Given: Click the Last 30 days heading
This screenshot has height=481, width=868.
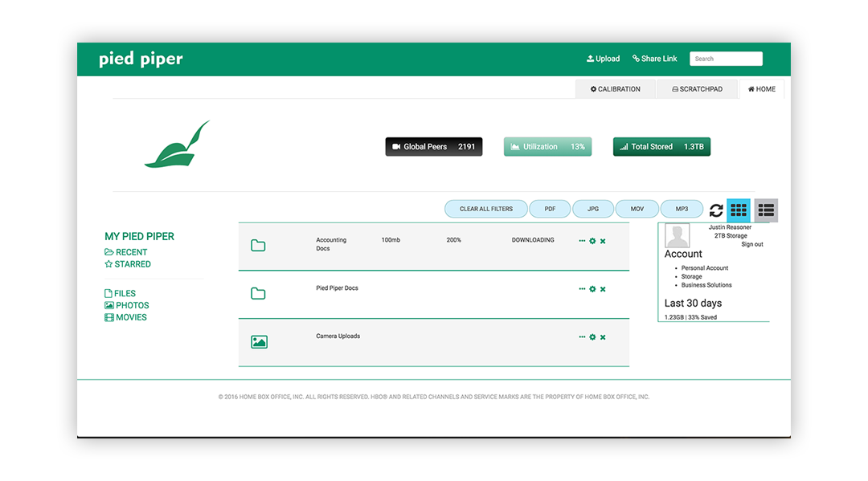Looking at the screenshot, I should 693,303.
